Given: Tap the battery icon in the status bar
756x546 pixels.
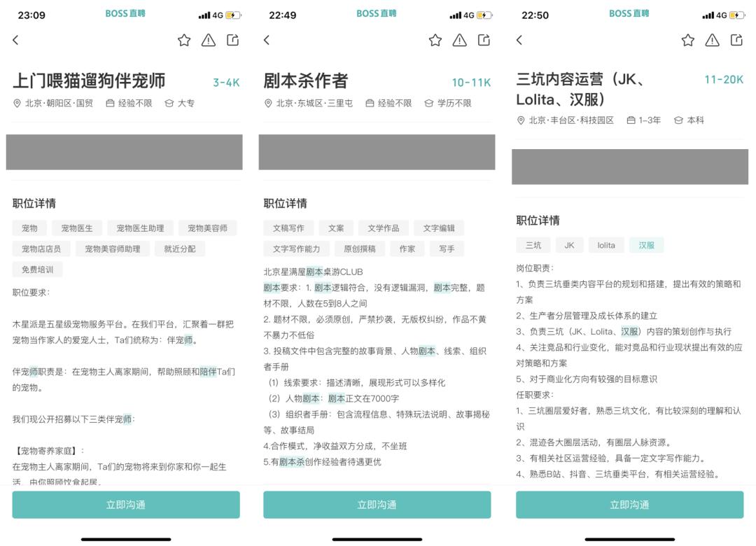Looking at the screenshot, I should (x=234, y=14).
